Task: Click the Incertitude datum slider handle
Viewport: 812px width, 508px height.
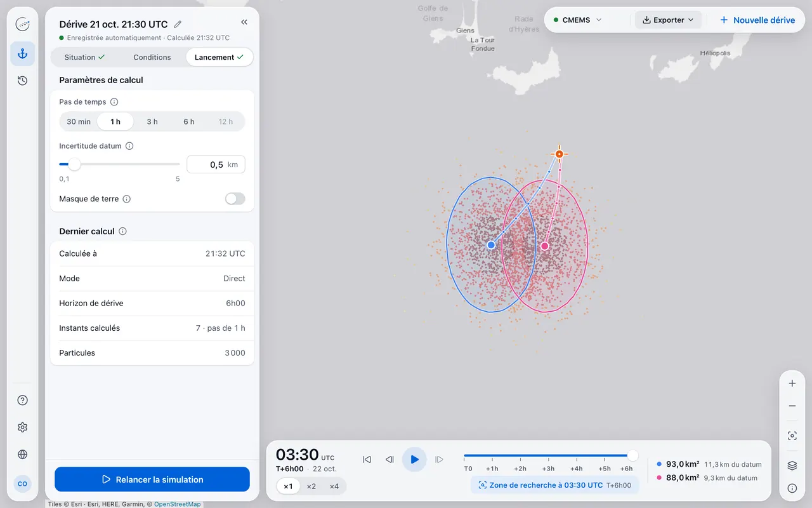Action: tap(74, 164)
